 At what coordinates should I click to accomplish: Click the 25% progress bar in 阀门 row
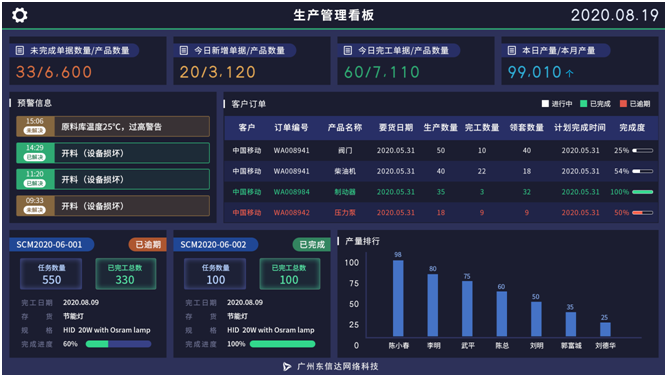click(x=643, y=151)
